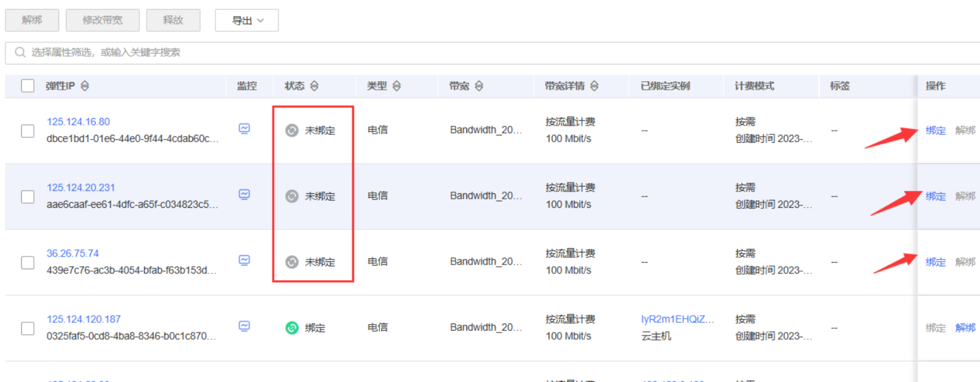This screenshot has width=980, height=382.
Task: Sort by 弹性IP column sort icon
Action: 85,86
